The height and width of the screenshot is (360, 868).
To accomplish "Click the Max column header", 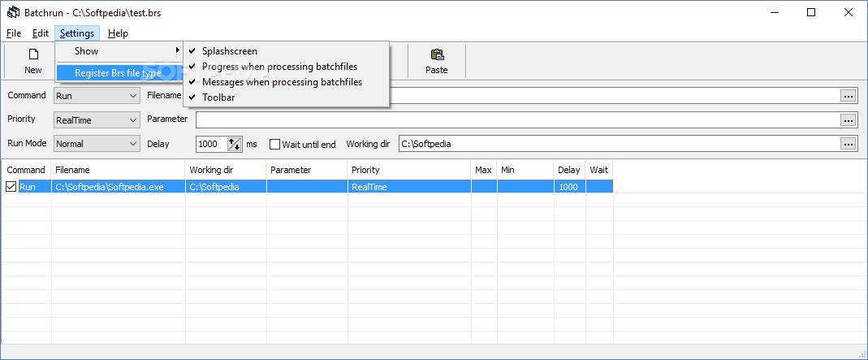I will [485, 170].
